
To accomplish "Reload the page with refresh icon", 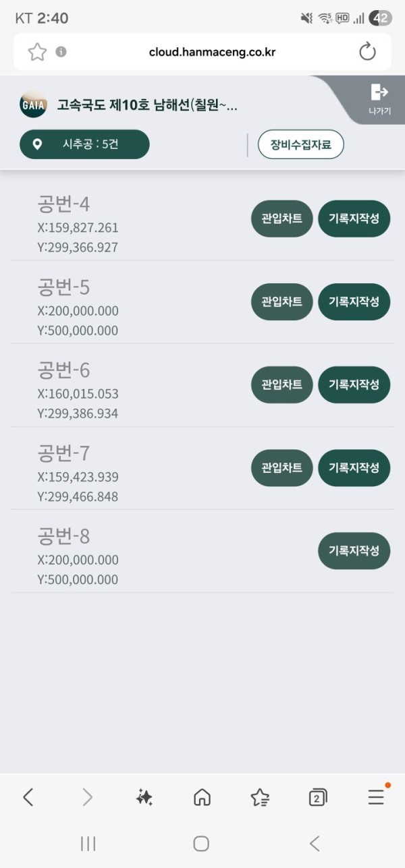I will coord(367,52).
